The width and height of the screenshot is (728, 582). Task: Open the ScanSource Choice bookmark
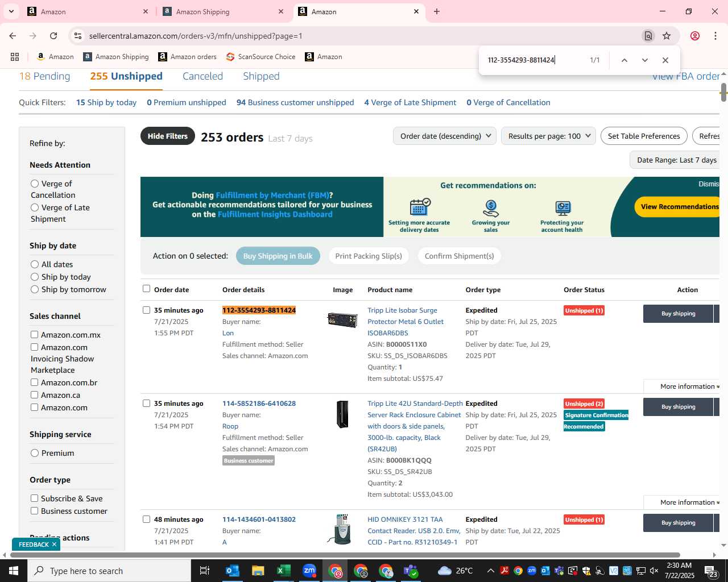[x=260, y=57]
